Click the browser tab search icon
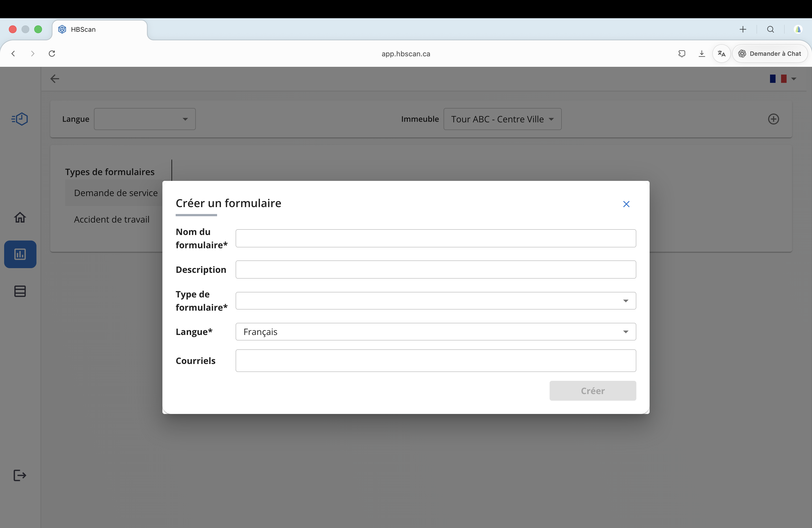 pos(770,29)
